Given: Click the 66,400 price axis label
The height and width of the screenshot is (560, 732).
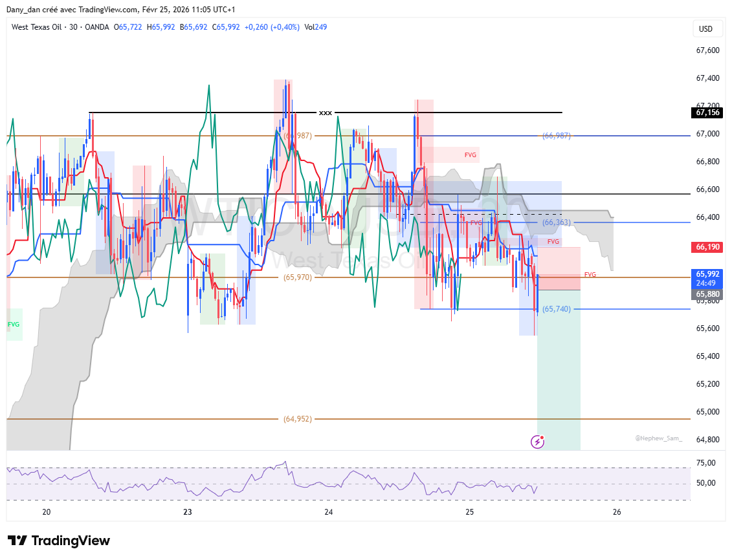Looking at the screenshot, I should tap(707, 217).
